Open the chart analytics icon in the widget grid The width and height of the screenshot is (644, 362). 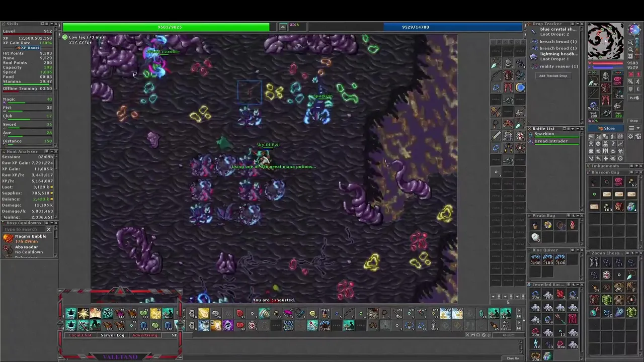pos(620,144)
